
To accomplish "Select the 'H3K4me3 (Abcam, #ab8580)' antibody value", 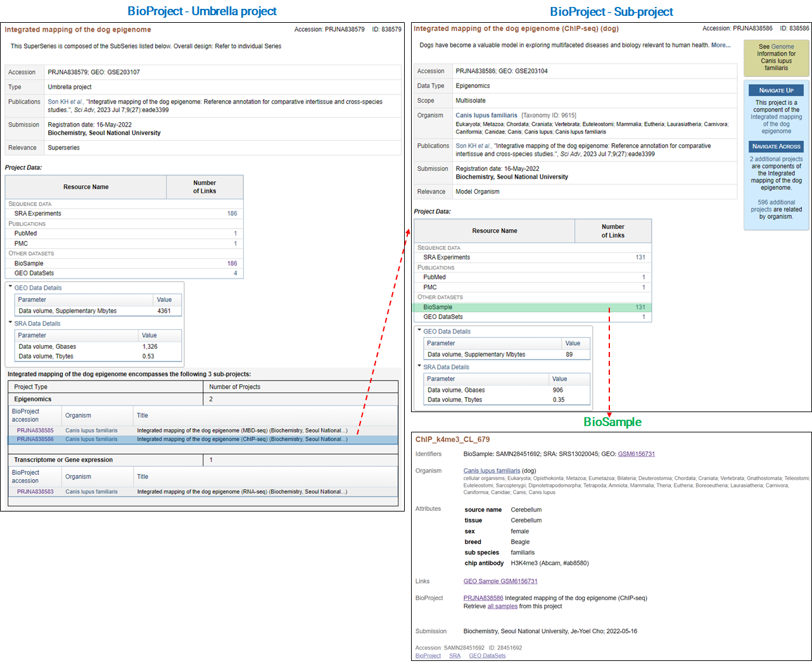I will pos(550,563).
